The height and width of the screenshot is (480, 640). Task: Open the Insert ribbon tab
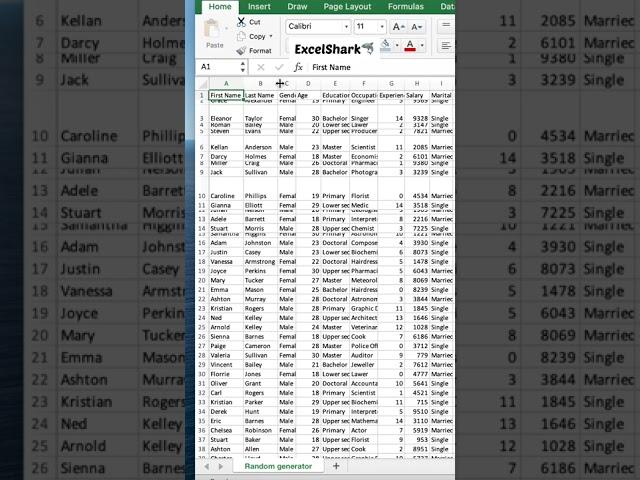pyautogui.click(x=259, y=7)
